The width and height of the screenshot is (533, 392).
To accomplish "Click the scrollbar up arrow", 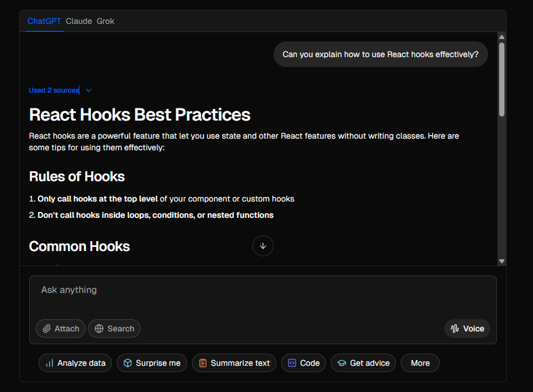I will coord(502,37).
